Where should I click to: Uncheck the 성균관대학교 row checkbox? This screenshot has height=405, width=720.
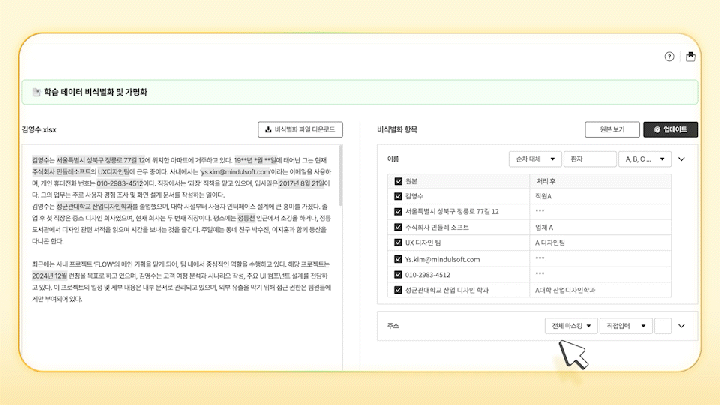click(x=398, y=290)
